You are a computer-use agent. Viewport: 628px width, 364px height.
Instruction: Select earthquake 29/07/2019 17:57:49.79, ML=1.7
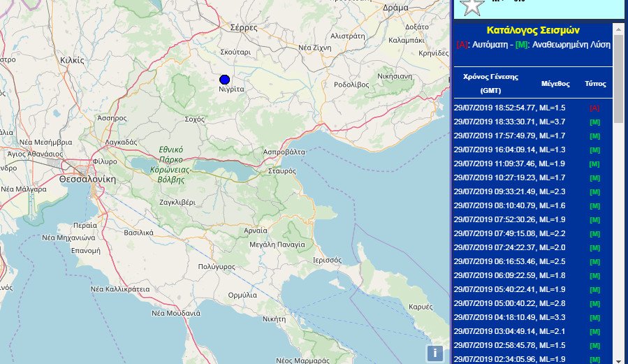click(x=509, y=136)
